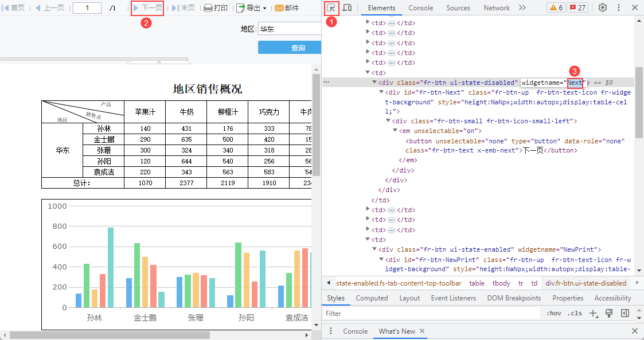Activate the DevTools element inspector tool
This screenshot has height=340, width=644.
(331, 8)
